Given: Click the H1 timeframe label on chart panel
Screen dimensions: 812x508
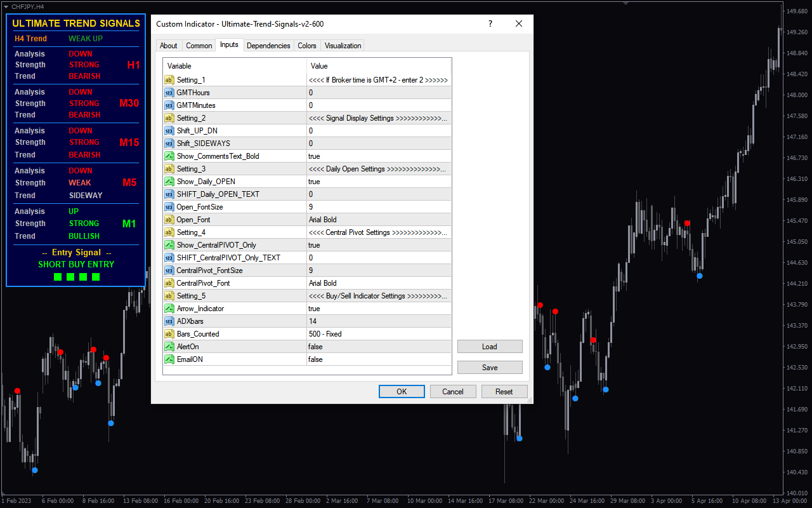Looking at the screenshot, I should [x=133, y=65].
